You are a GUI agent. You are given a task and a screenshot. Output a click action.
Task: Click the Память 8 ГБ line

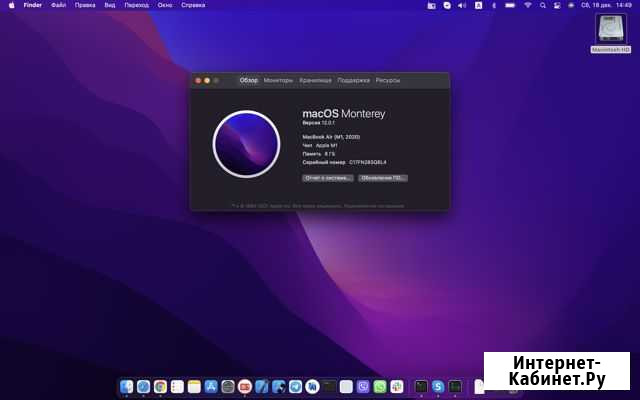[x=318, y=154]
